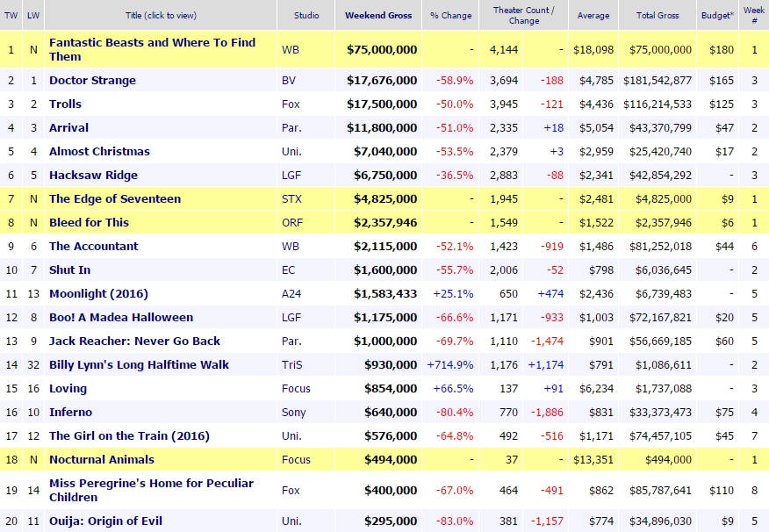Click WB studio link for Fantastic Beasts
This screenshot has width=769, height=532.
(x=291, y=50)
